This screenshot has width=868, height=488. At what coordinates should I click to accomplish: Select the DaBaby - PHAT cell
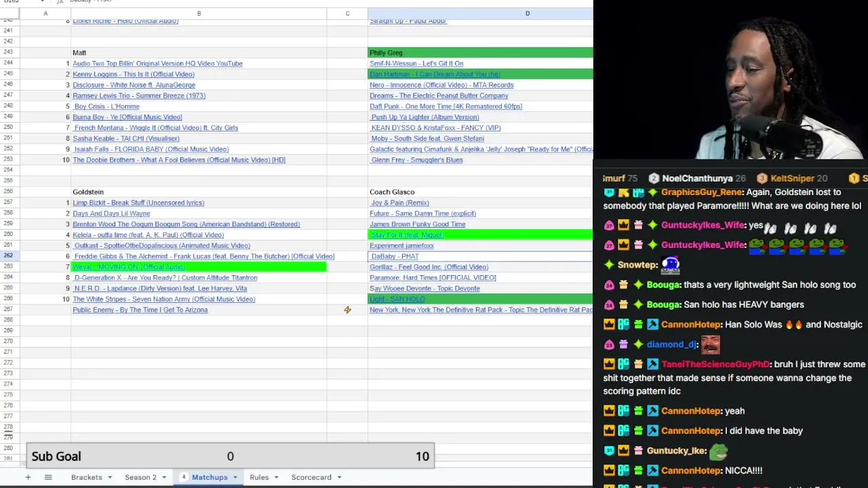pyautogui.click(x=480, y=256)
